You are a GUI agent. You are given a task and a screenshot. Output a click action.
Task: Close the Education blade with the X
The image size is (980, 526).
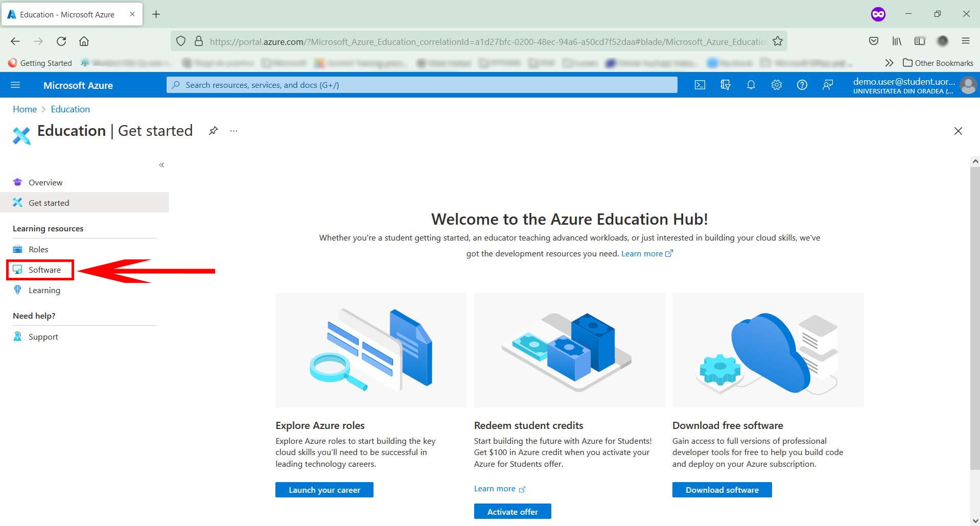coord(958,131)
